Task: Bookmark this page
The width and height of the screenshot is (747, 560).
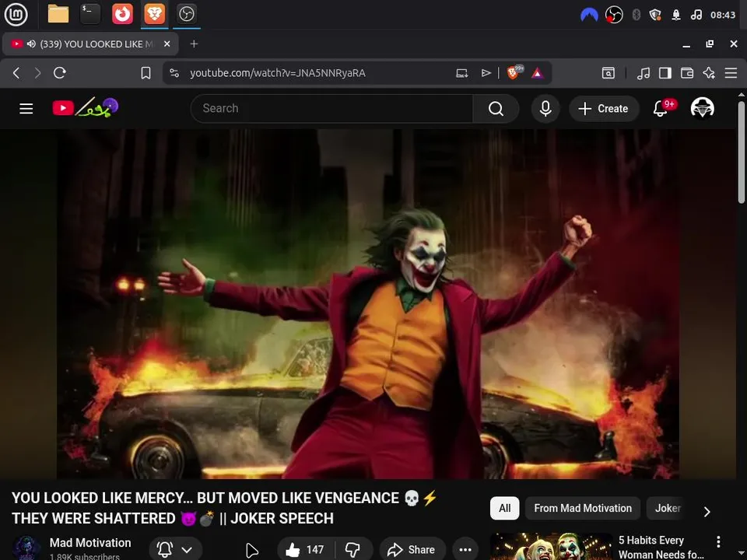Action: (146, 73)
